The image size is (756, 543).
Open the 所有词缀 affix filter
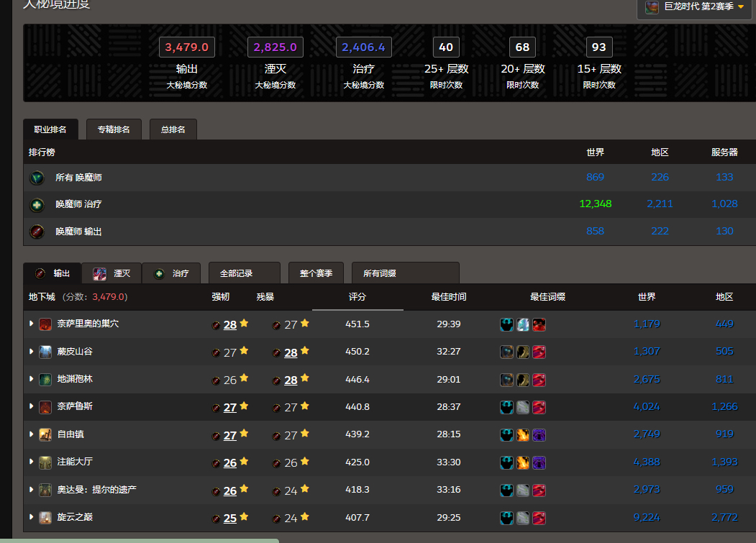pyautogui.click(x=406, y=273)
